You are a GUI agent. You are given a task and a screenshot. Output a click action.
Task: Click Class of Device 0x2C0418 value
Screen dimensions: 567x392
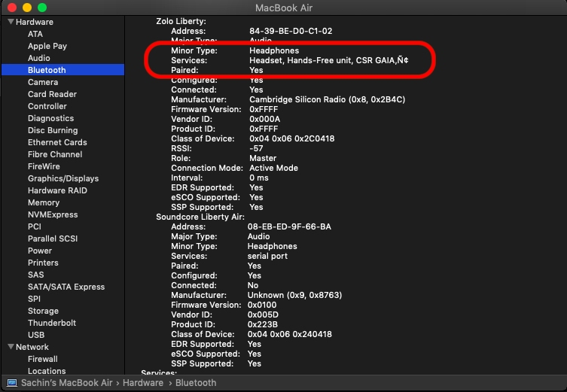tap(292, 138)
